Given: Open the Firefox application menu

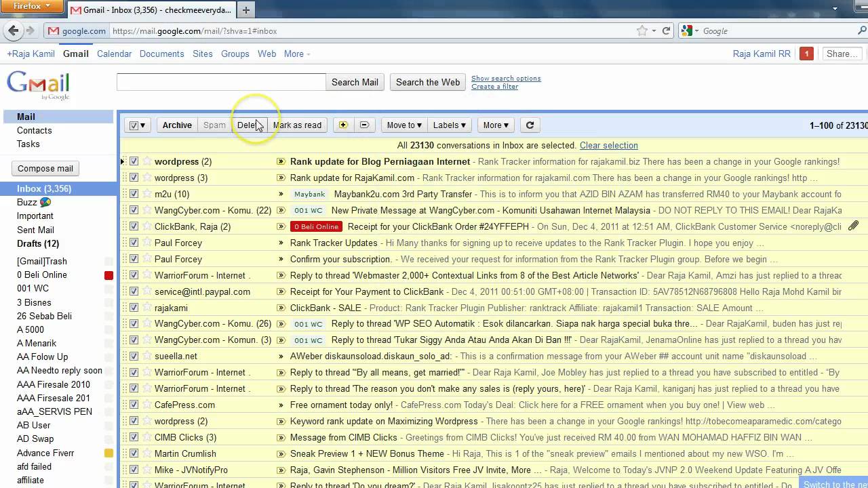Looking at the screenshot, I should pos(33,6).
